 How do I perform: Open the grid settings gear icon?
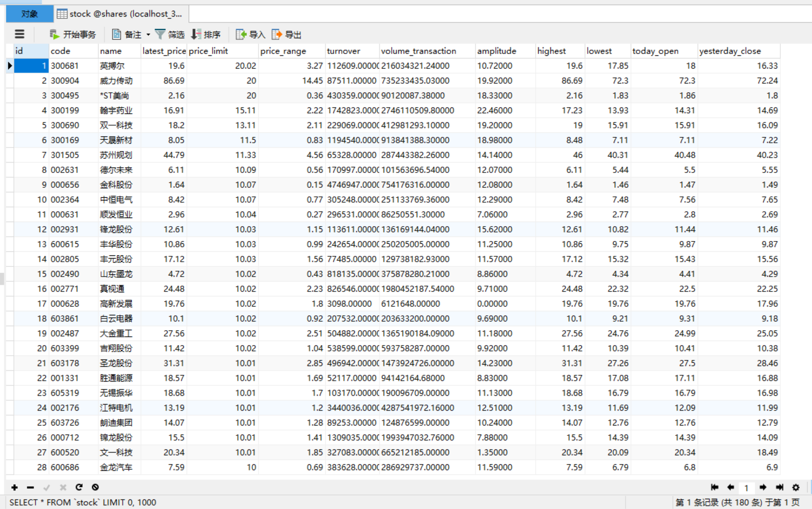click(796, 487)
